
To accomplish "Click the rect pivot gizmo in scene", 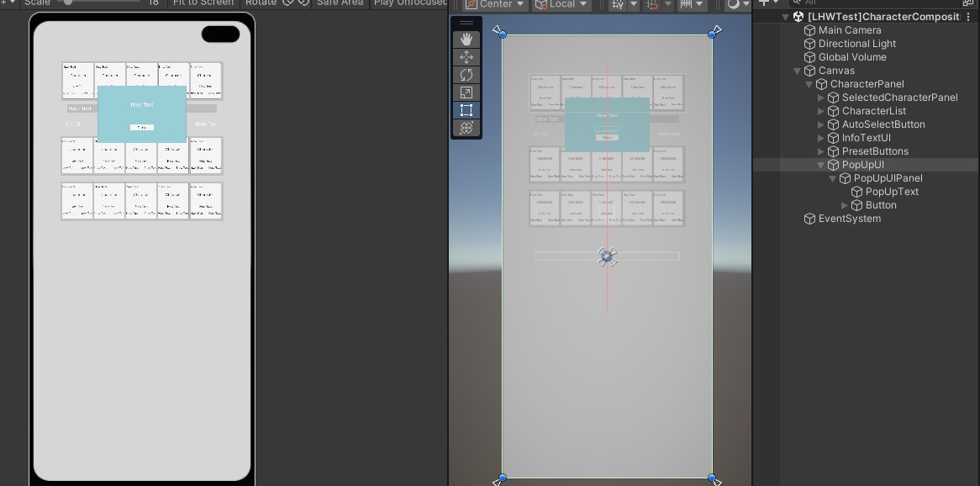I will pos(607,256).
